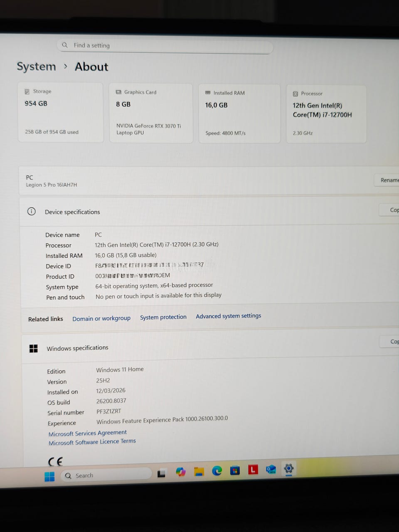This screenshot has height=532, width=399.
Task: Select the OS build 26200.8037
Action: [x=111, y=401]
